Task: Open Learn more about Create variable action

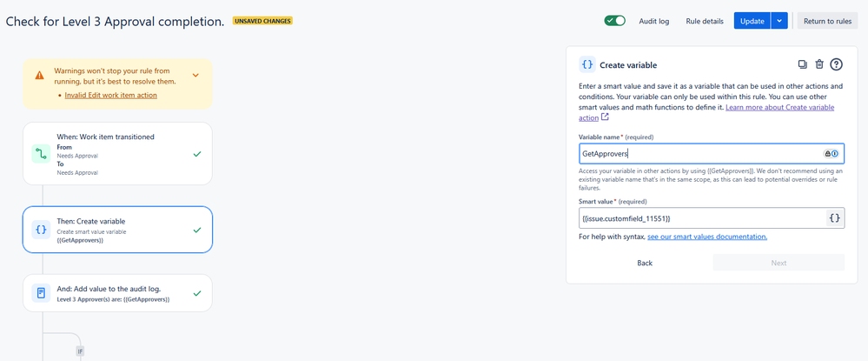Action: tap(708, 112)
